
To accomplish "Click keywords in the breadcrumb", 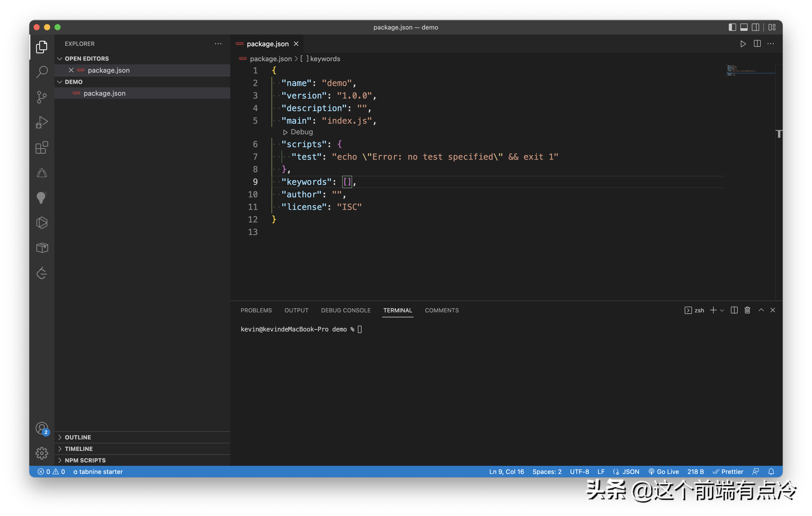I will point(325,59).
